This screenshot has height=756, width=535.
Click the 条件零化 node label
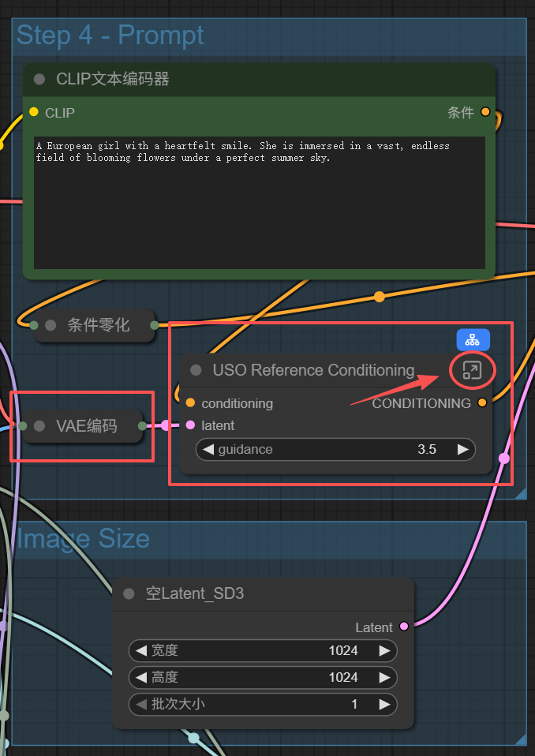[99, 325]
